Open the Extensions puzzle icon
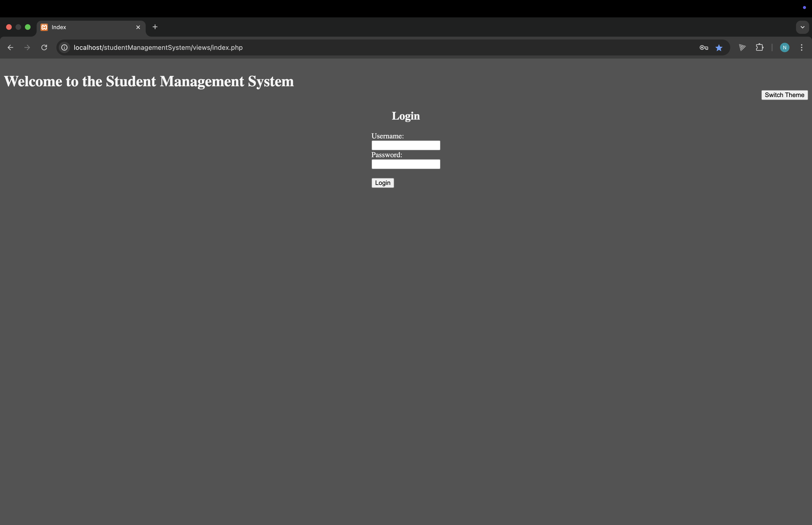Screen dimensions: 812x525 click(x=760, y=47)
